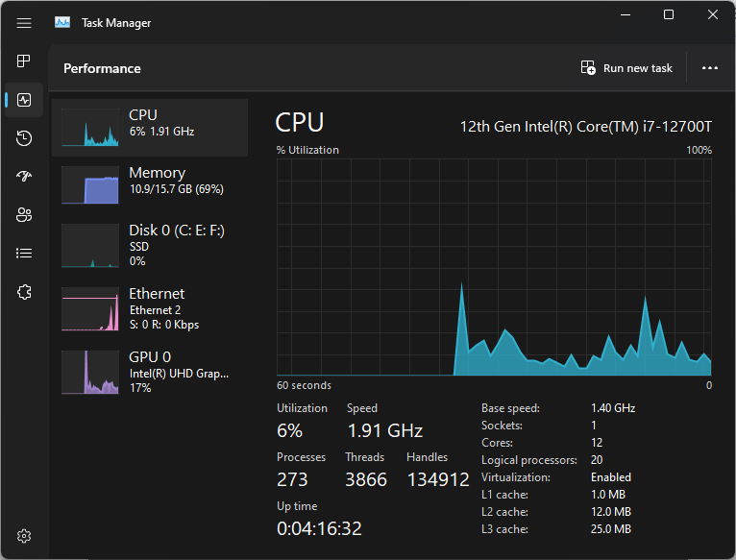Click the Cores value 12
This screenshot has width=736, height=560.
[597, 443]
